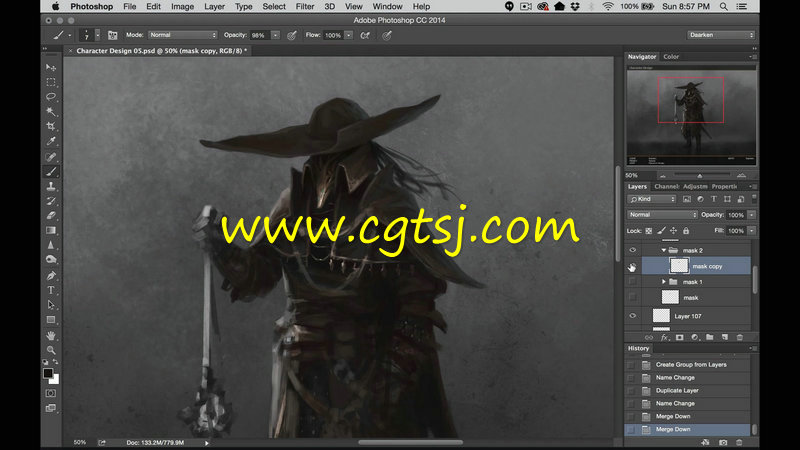Open brush Mode dropdown
Image resolution: width=800 pixels, height=450 pixels.
[183, 35]
